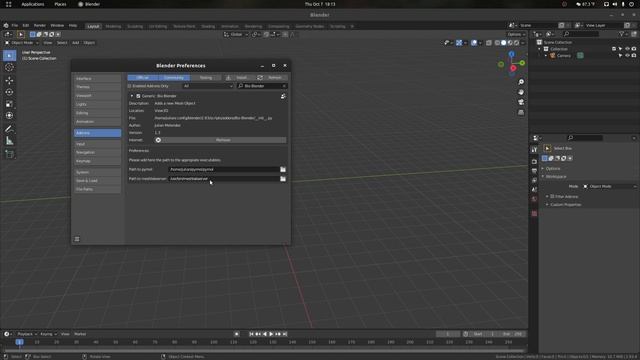Image resolution: width=640 pixels, height=360 pixels.
Task: Click the play animation button in timeline
Action: point(271,334)
